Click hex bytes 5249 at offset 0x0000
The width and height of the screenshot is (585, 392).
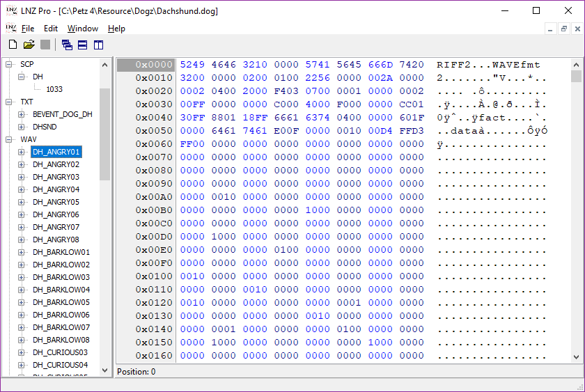point(192,65)
